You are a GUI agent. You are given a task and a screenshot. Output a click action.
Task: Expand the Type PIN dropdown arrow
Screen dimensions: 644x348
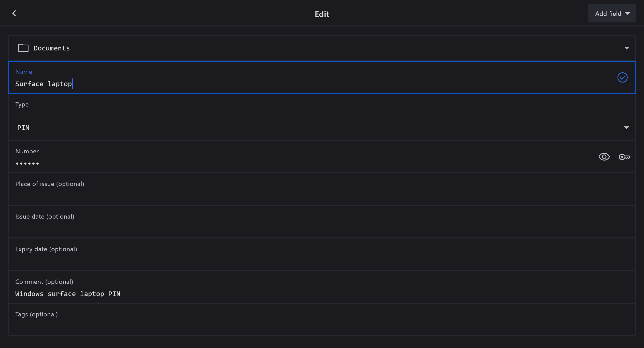point(626,128)
